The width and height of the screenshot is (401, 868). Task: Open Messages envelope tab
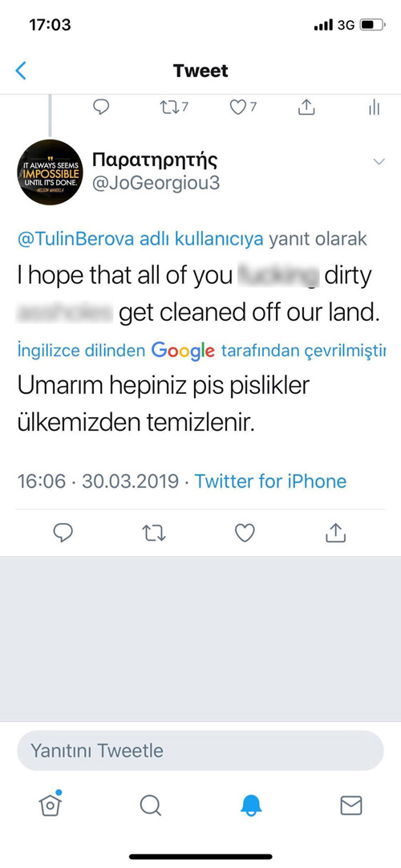click(x=351, y=805)
